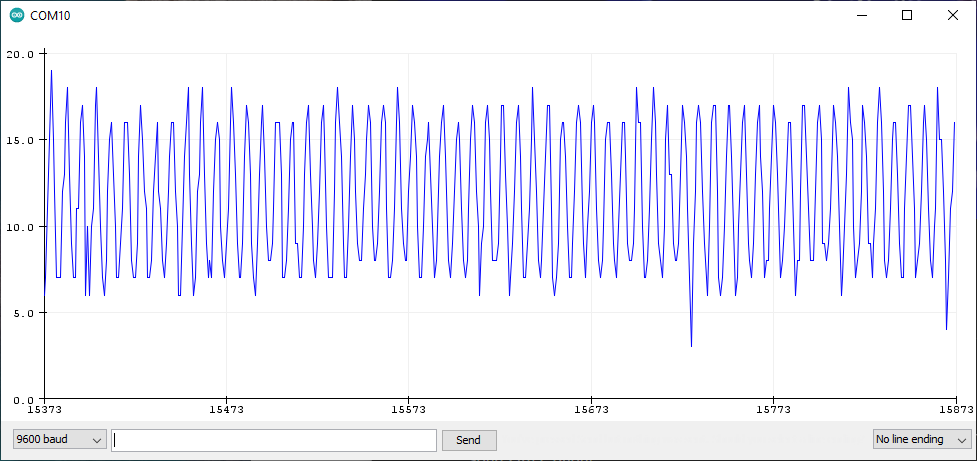The width and height of the screenshot is (977, 461).
Task: Minimize the COM10 plotter window
Action: (861, 16)
